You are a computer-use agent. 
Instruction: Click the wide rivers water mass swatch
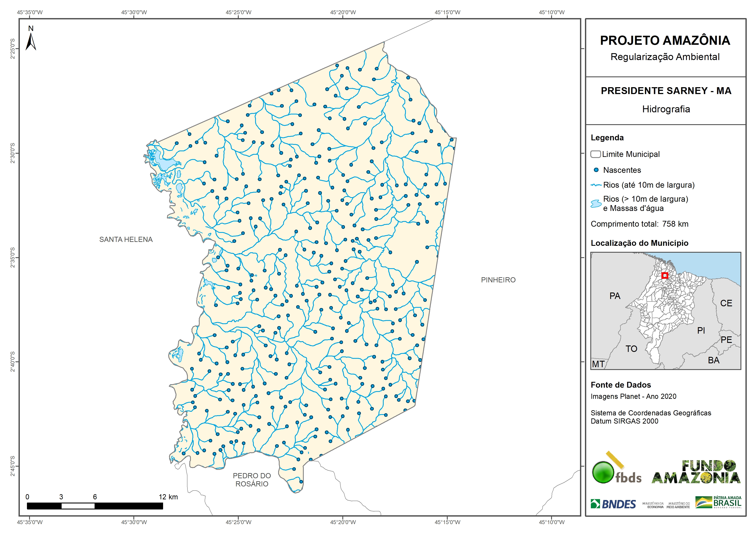596,204
